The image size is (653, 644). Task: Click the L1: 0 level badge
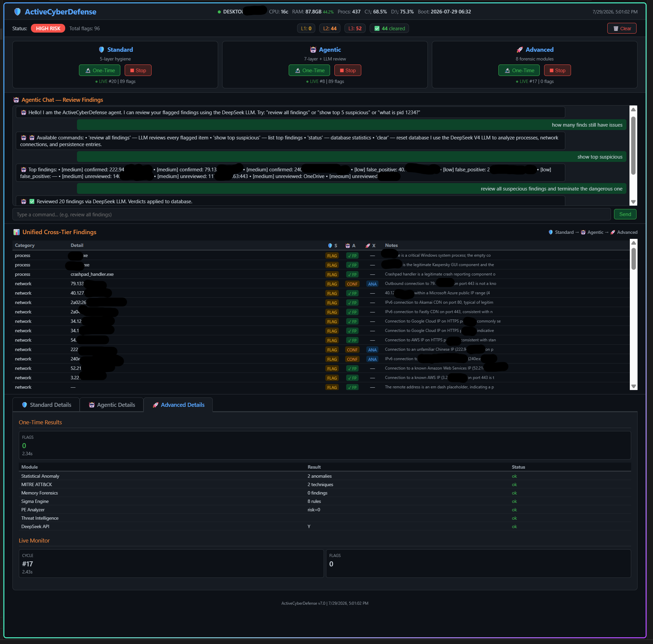(x=306, y=28)
